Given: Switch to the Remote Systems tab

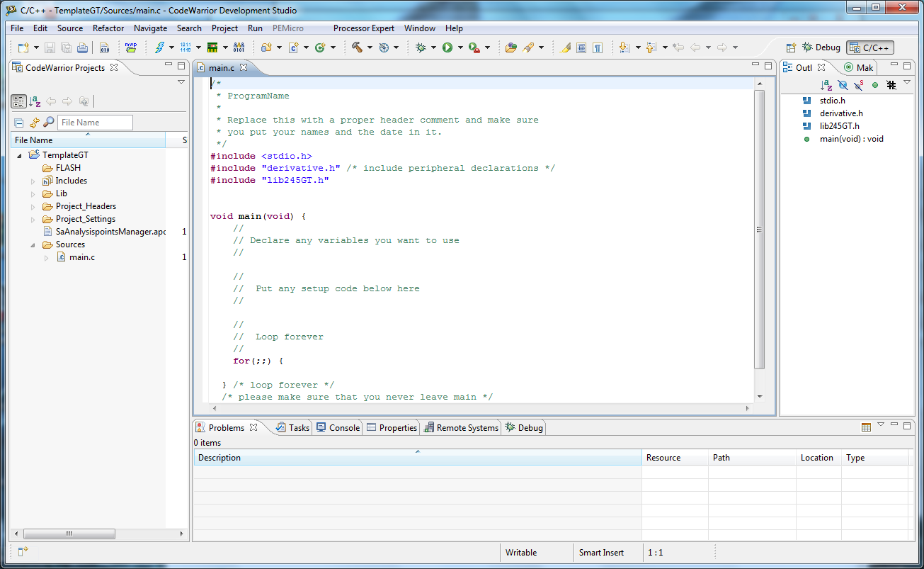Looking at the screenshot, I should click(x=461, y=427).
